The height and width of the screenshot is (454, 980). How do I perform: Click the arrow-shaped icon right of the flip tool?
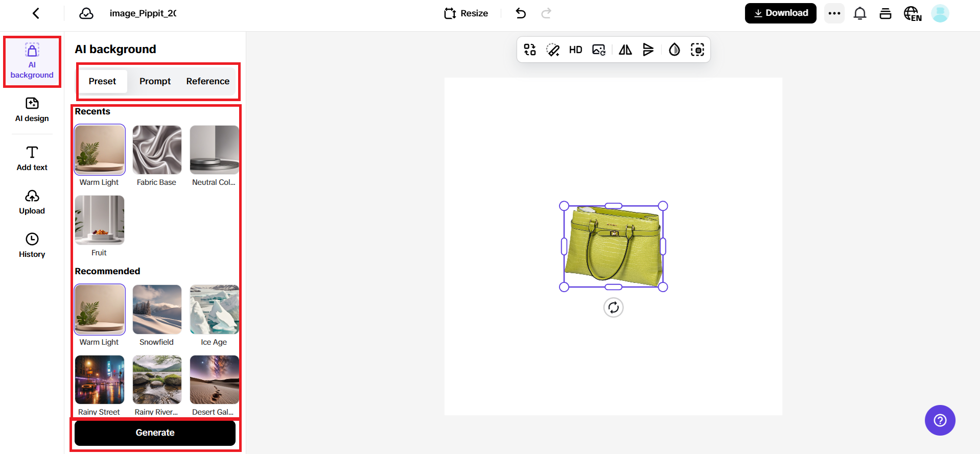pyautogui.click(x=648, y=50)
